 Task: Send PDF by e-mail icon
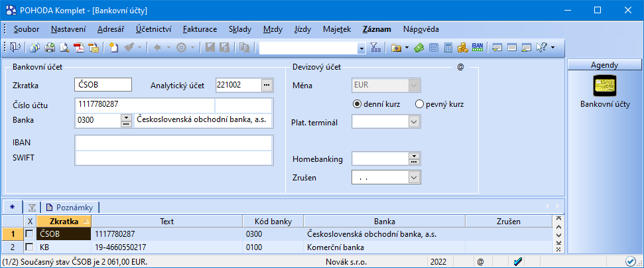(94, 47)
